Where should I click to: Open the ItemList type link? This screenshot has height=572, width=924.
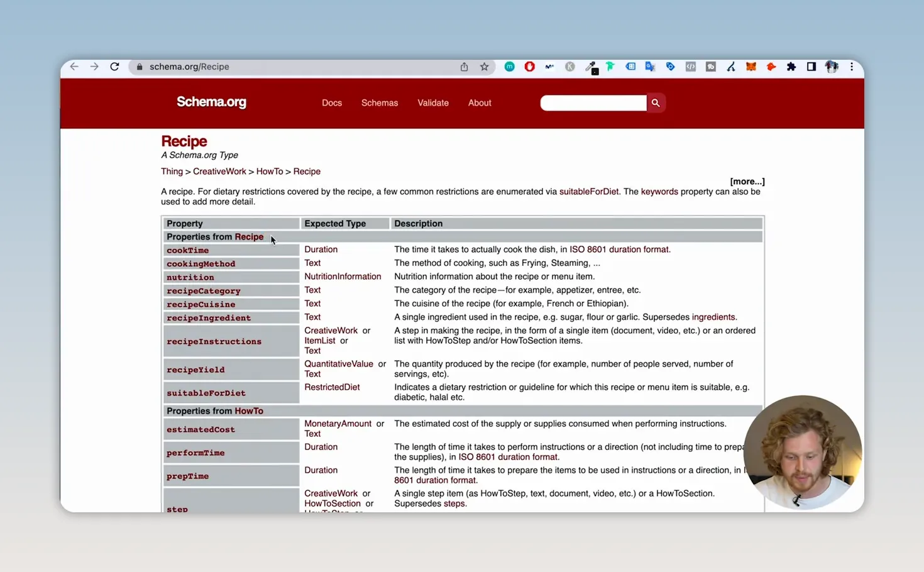tap(320, 341)
